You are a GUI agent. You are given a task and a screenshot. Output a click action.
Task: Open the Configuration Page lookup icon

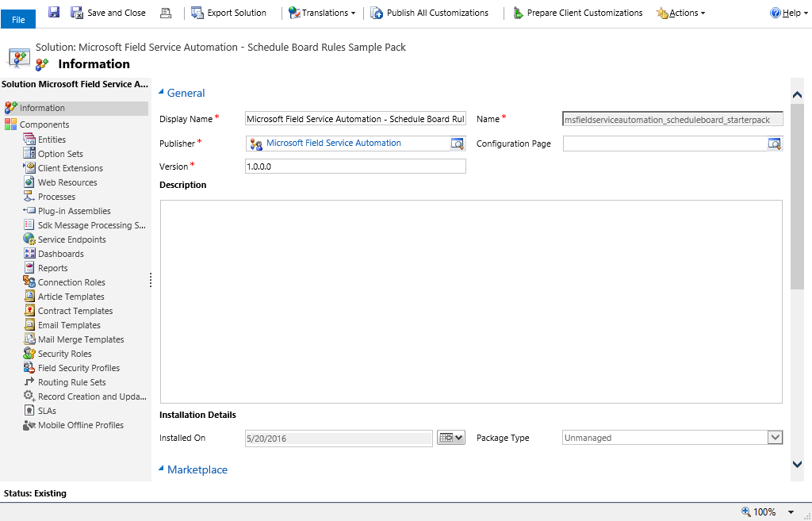[x=774, y=144]
